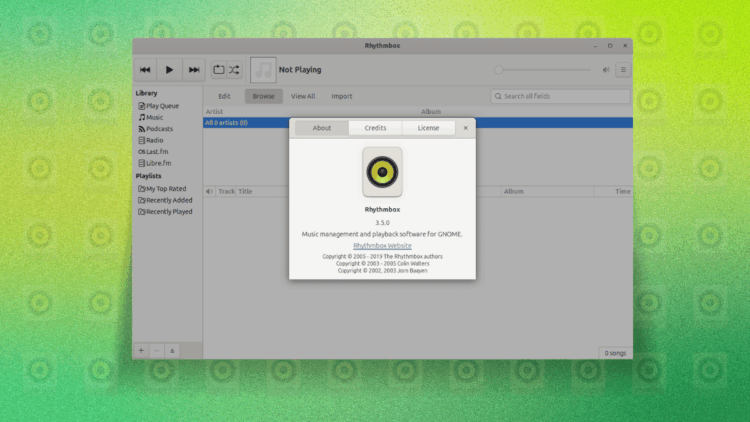Toggle the Browse button

[264, 96]
